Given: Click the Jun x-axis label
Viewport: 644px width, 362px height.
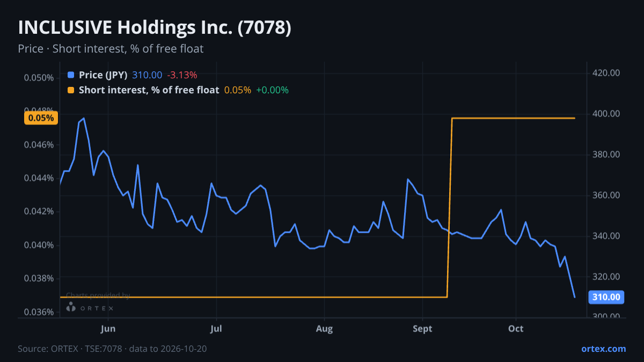Looking at the screenshot, I should pos(108,328).
